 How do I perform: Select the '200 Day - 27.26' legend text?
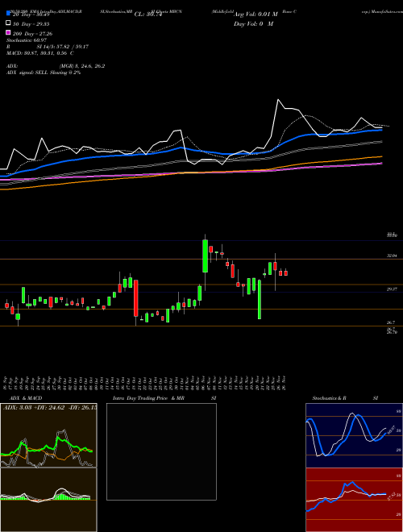[32, 34]
